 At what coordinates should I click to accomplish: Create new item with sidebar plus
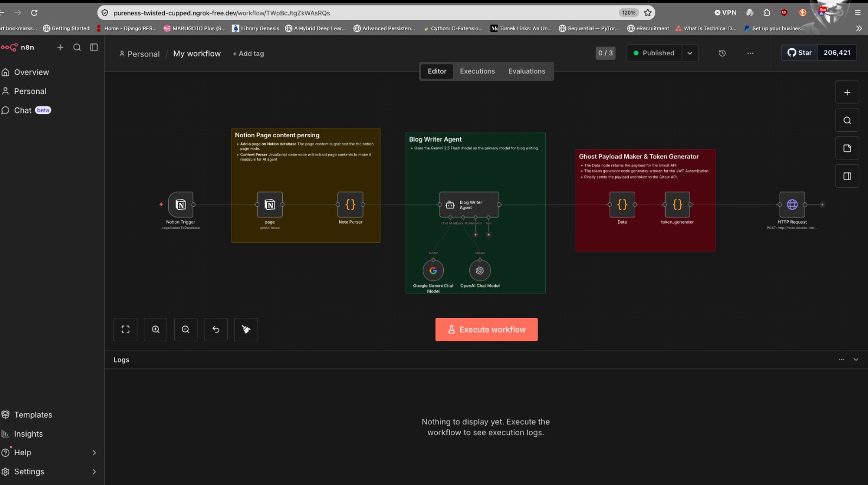pos(60,47)
